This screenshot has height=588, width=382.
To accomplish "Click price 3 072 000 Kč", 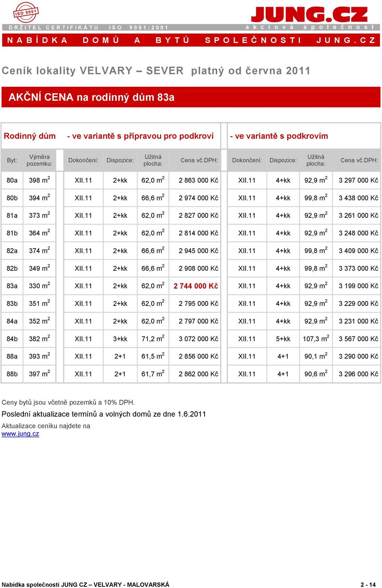I will point(199,339).
